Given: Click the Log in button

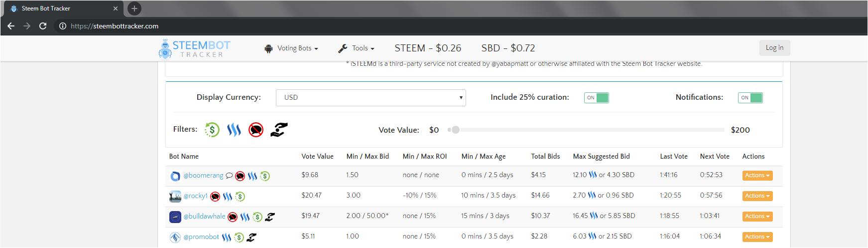Looking at the screenshot, I should [774, 48].
